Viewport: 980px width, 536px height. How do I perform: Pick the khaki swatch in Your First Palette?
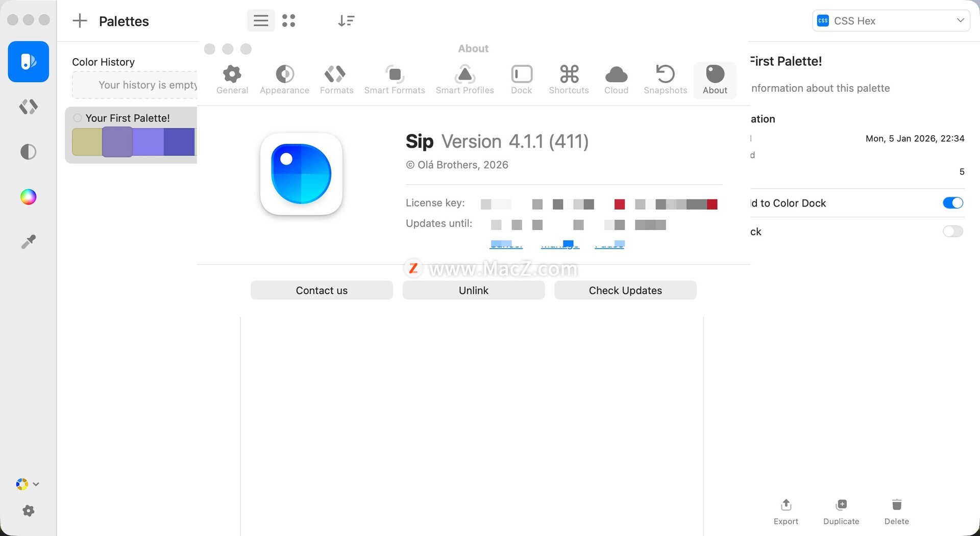coord(87,142)
